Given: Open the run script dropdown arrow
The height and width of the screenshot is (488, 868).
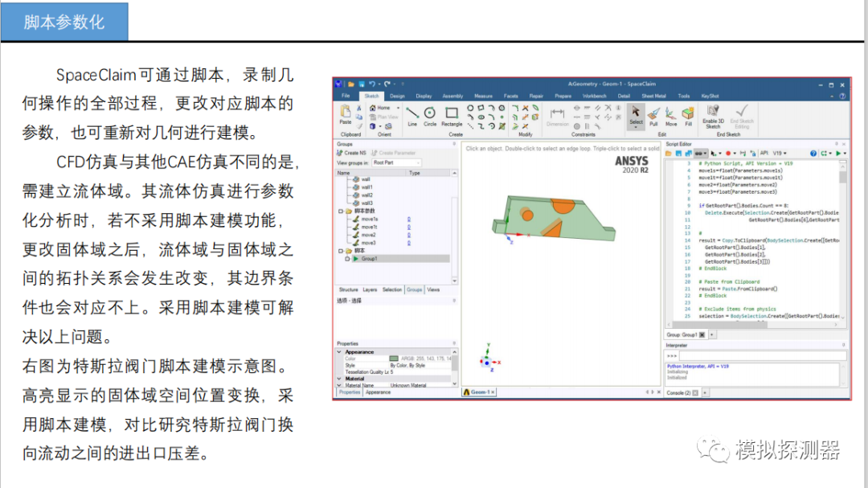Looking at the screenshot, I should pos(844,154).
